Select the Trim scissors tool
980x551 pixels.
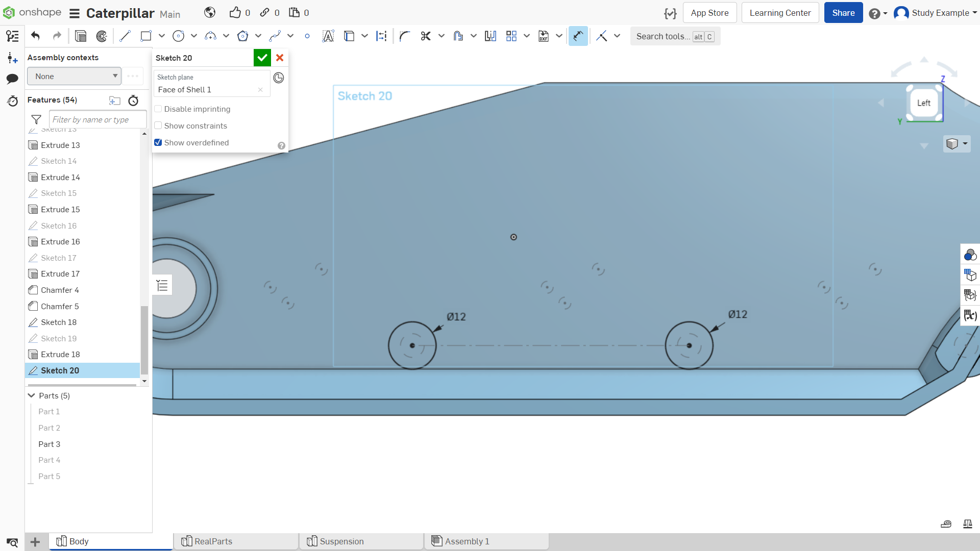pos(426,36)
